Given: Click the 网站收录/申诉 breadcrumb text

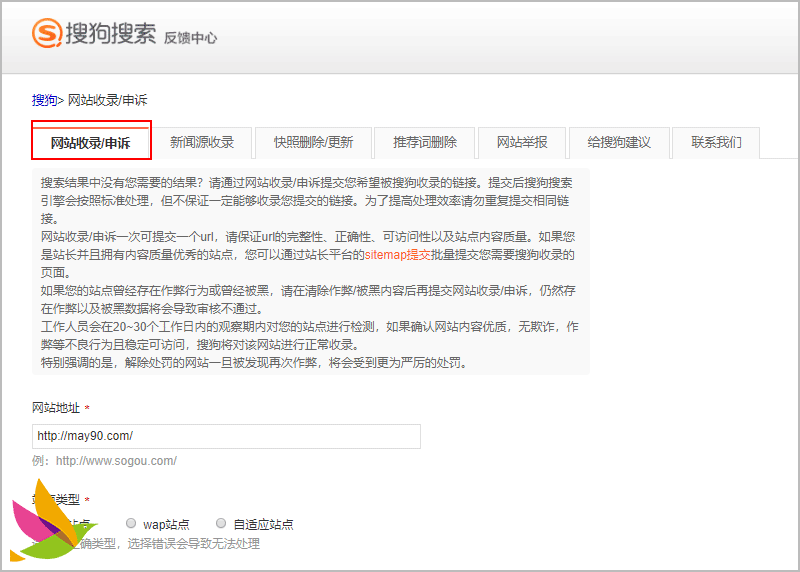Looking at the screenshot, I should click(x=108, y=100).
